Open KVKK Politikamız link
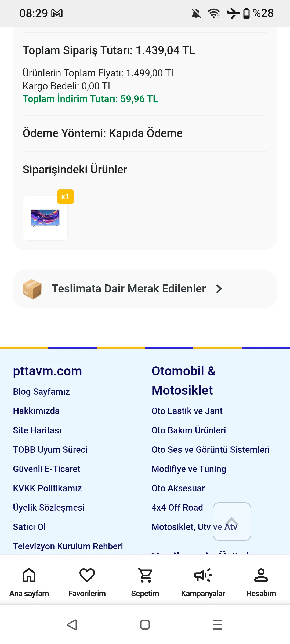290x644 pixels. click(x=47, y=488)
